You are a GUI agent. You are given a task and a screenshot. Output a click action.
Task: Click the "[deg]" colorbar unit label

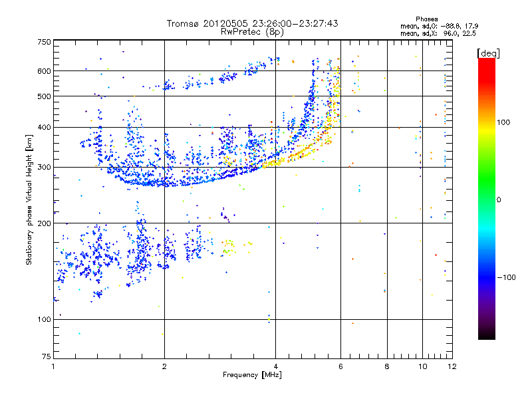point(488,53)
